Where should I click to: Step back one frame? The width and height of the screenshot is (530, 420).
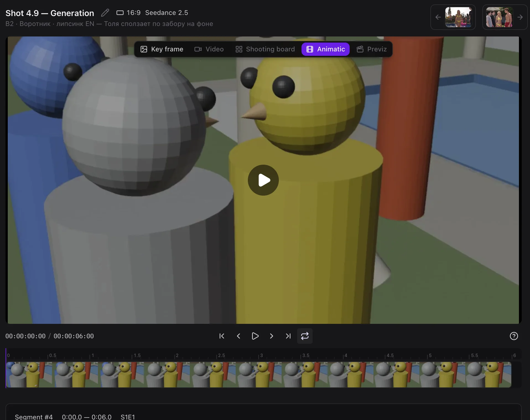[x=238, y=336]
